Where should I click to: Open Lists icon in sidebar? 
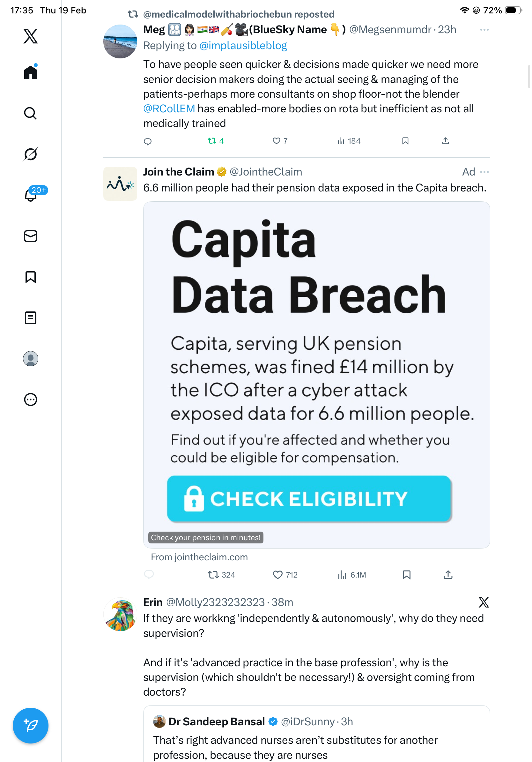31,317
